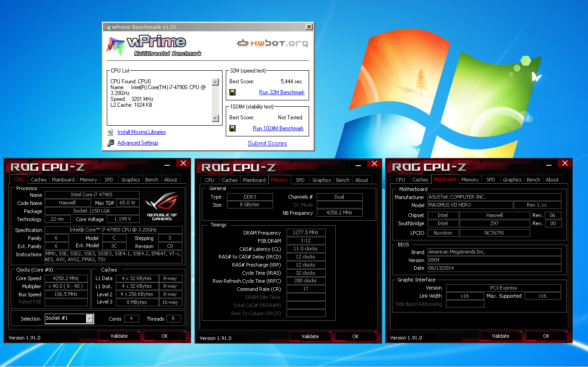588x367 pixels.
Task: Select Bench tab in the Memory window
Action: pos(343,180)
